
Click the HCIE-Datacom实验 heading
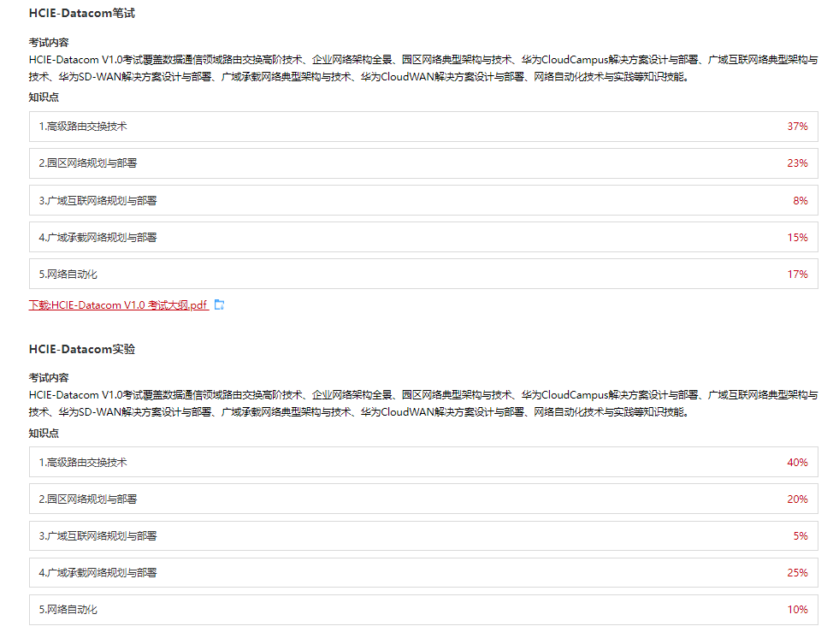pyautogui.click(x=82, y=349)
